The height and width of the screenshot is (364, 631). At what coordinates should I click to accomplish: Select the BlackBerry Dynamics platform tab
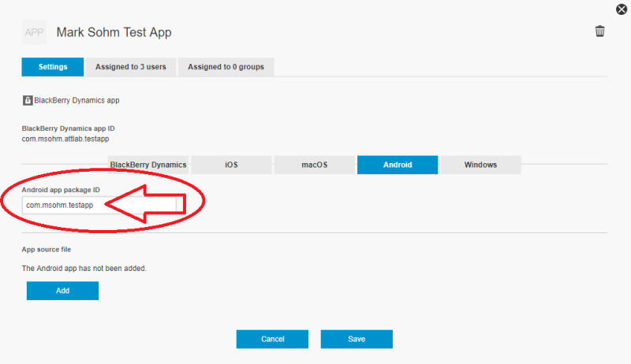click(x=148, y=165)
